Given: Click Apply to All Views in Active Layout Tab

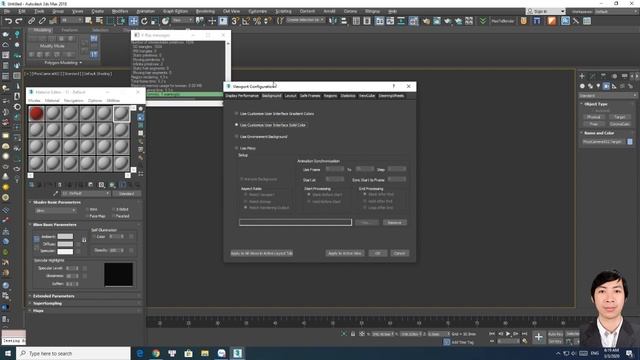Looking at the screenshot, I should pyautogui.click(x=262, y=253).
